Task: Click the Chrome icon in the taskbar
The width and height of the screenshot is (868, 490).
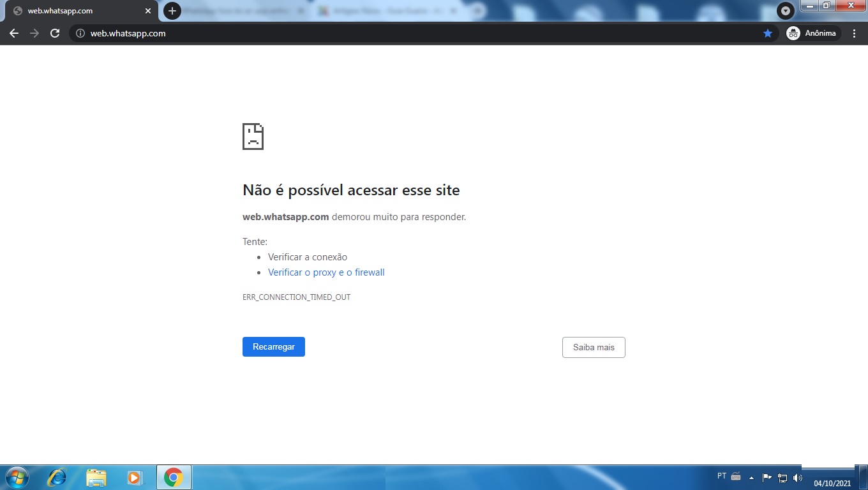Action: tap(174, 477)
